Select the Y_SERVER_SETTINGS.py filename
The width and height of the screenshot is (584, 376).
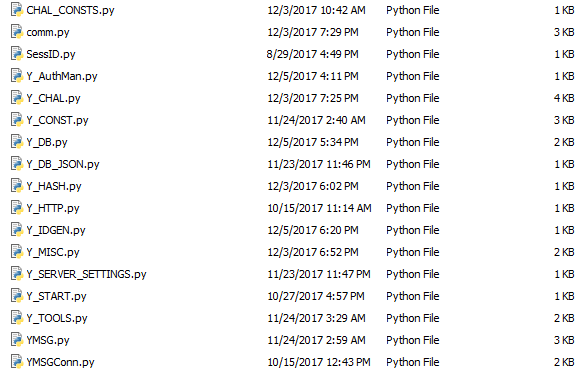click(86, 274)
